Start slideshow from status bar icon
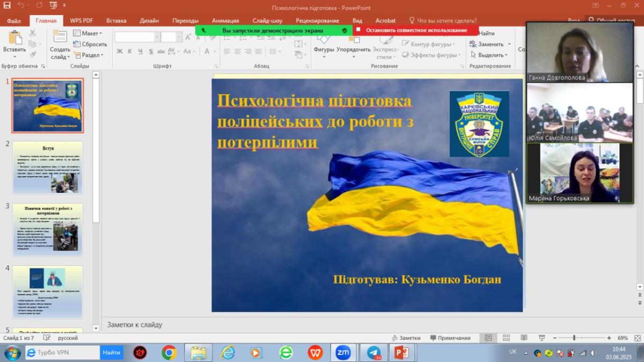644x362 pixels. click(x=541, y=338)
